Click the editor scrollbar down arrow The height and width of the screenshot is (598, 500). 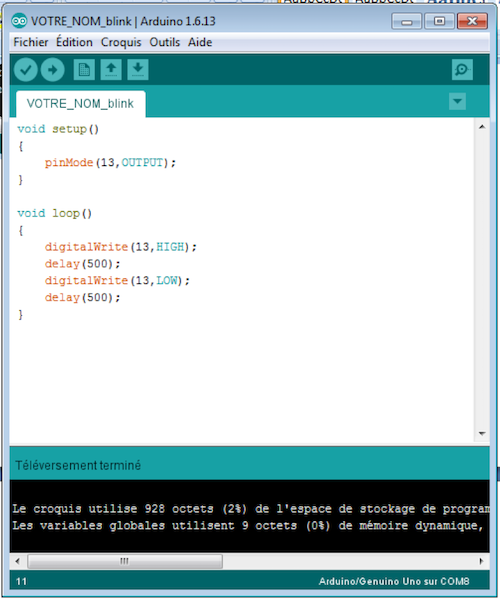482,434
